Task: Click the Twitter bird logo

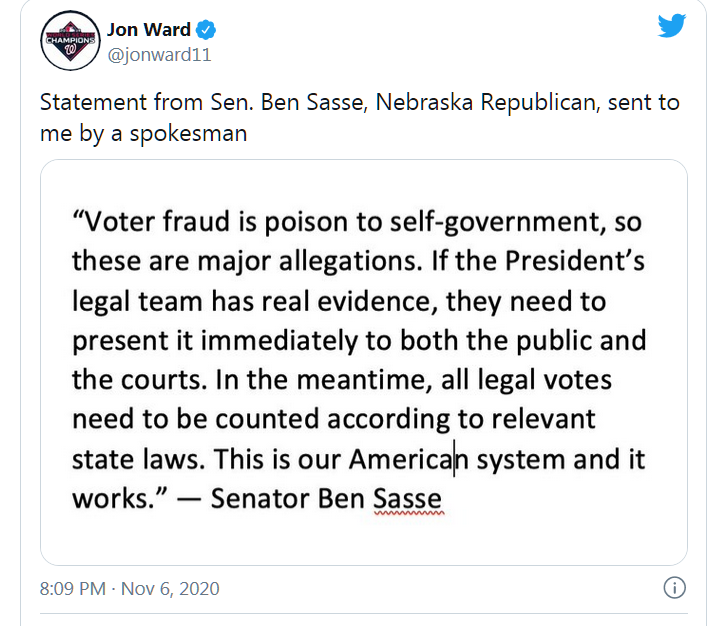Action: pyautogui.click(x=671, y=27)
